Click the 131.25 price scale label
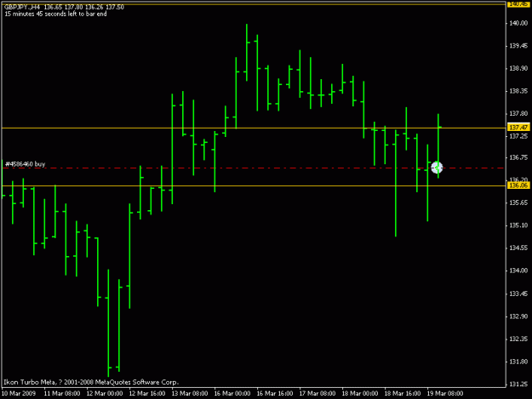Screen dimensions: 532x399 click(518, 384)
